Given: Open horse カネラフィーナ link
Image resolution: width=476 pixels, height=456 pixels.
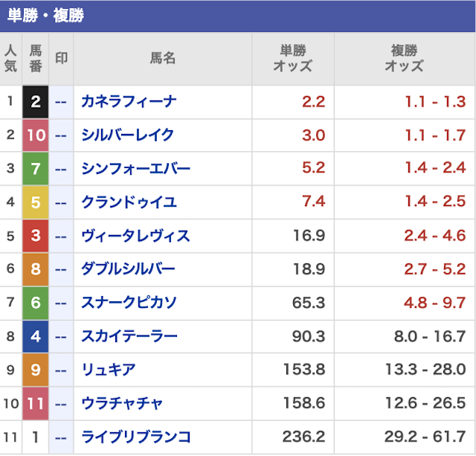Looking at the screenshot, I should (129, 101).
